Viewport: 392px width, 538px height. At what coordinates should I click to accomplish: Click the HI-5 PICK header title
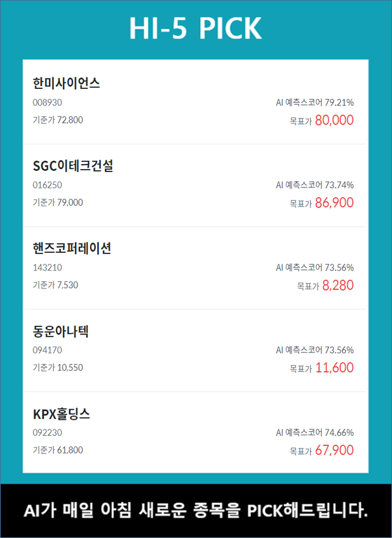(196, 29)
